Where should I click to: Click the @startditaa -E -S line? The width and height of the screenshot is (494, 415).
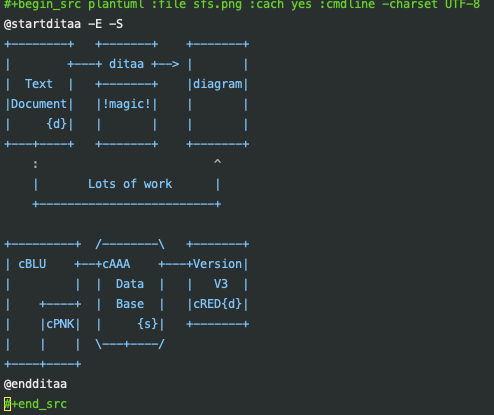63,24
